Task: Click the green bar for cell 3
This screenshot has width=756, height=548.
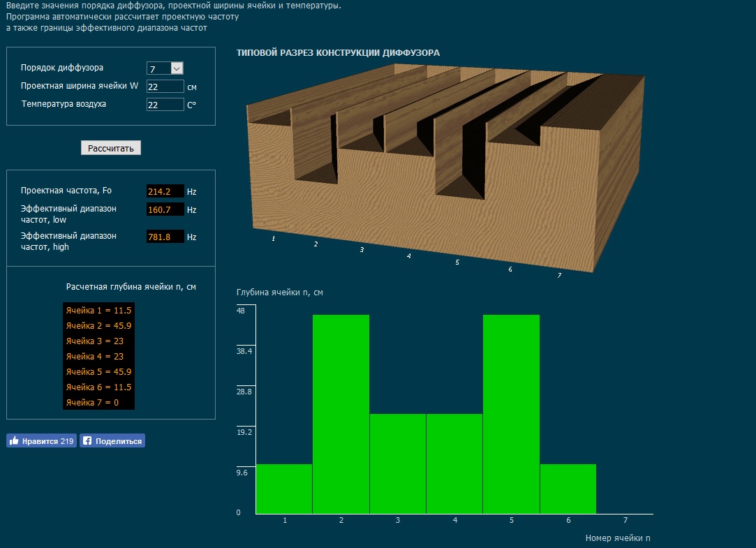Action: point(398,464)
